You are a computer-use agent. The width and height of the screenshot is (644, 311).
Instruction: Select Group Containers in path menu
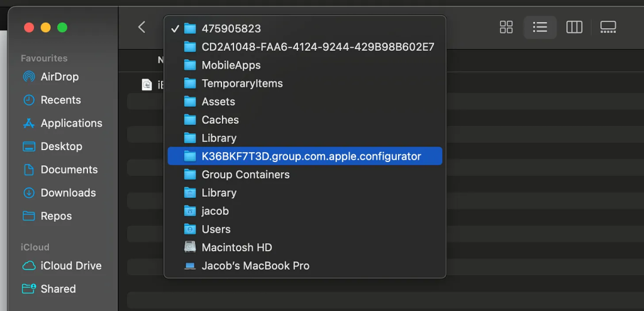point(245,175)
